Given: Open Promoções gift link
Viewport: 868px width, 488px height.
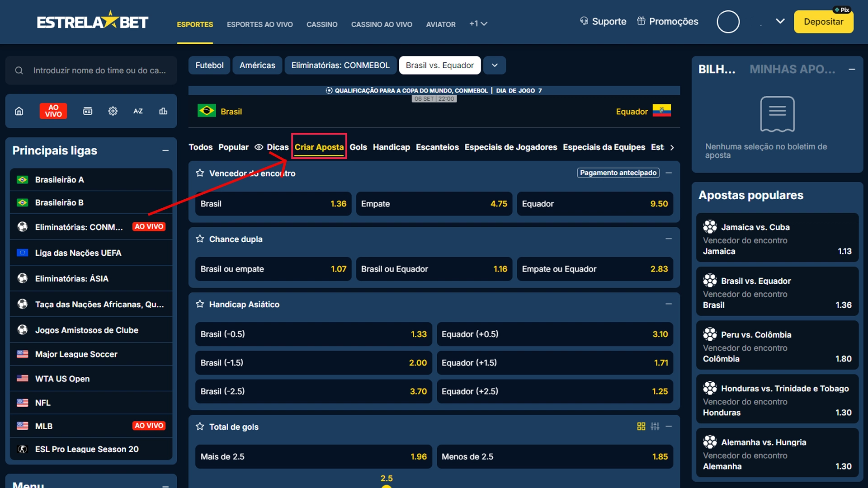Looking at the screenshot, I should [667, 21].
